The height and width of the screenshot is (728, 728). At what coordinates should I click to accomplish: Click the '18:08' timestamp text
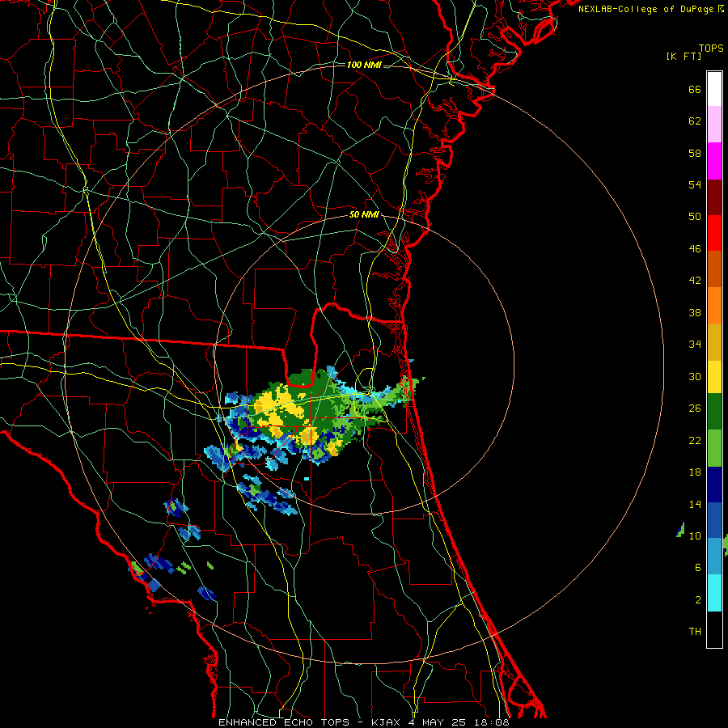coord(491,722)
